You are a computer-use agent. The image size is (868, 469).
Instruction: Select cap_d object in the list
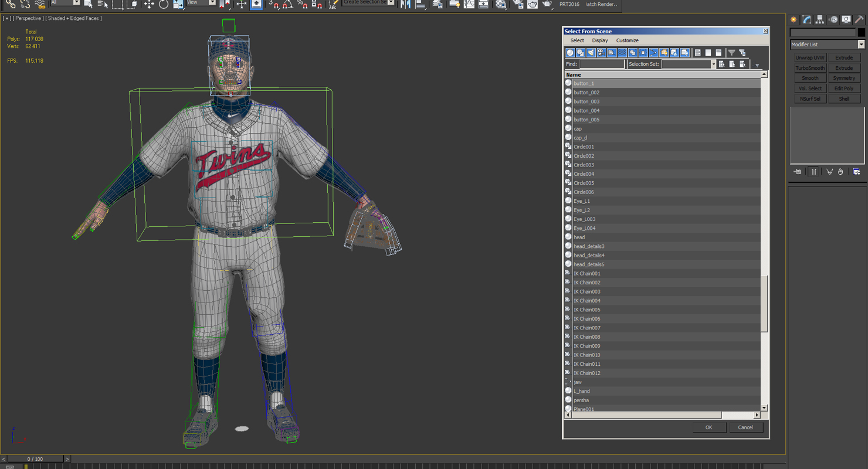662,138
